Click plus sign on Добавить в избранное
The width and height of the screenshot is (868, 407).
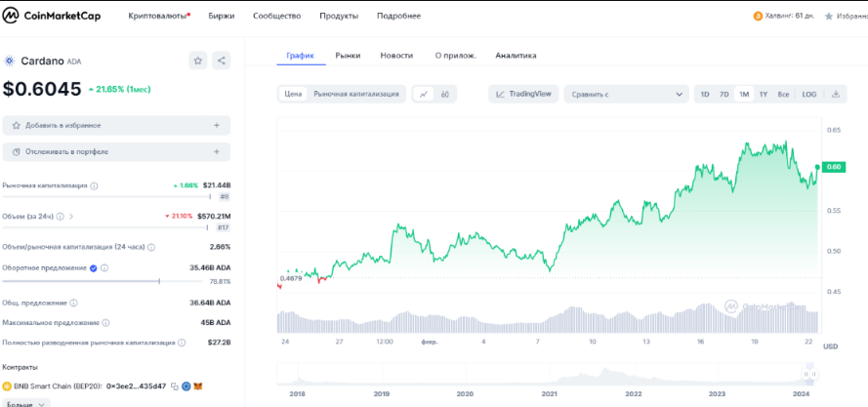point(217,125)
